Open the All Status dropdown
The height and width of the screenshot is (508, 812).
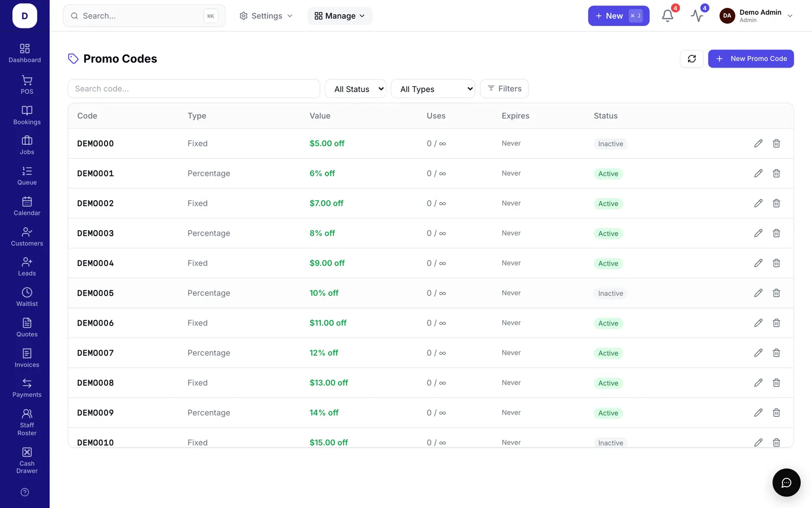[355, 89]
